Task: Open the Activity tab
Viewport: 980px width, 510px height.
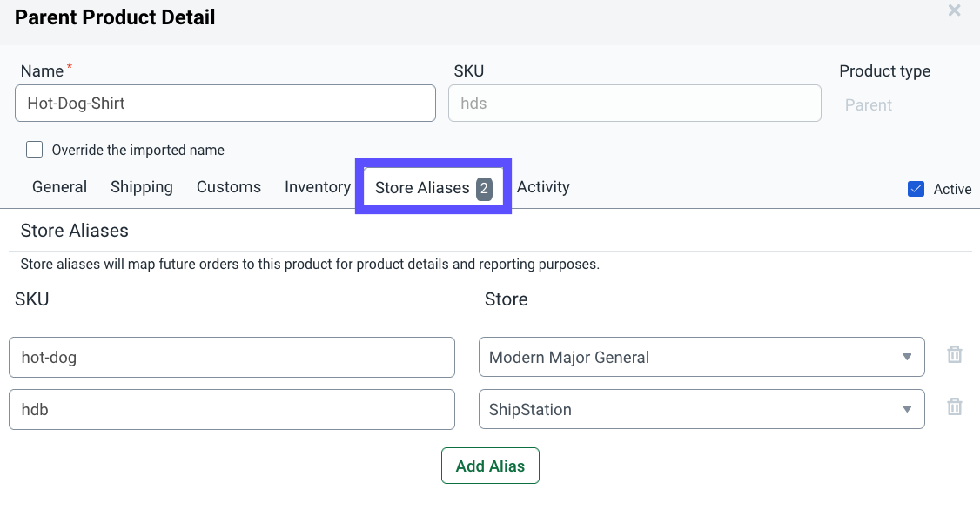Action: pos(543,186)
